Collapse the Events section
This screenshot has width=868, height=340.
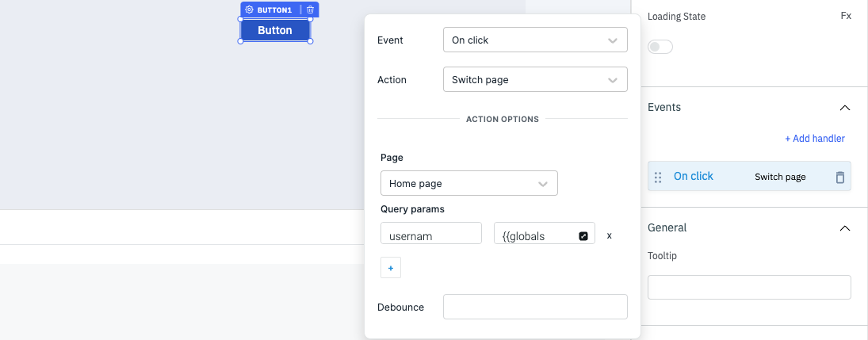click(844, 108)
